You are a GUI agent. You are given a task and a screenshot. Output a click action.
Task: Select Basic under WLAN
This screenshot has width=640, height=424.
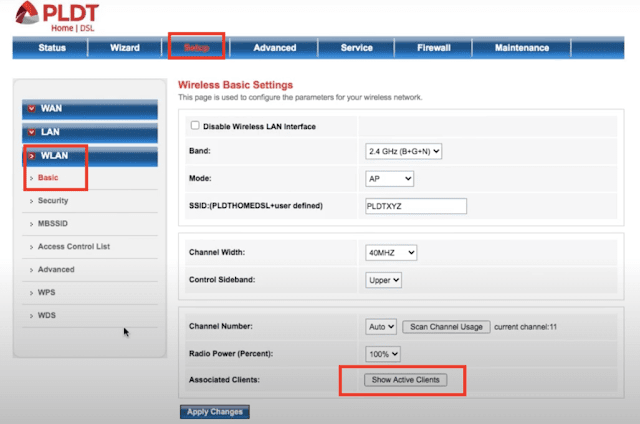tap(48, 178)
